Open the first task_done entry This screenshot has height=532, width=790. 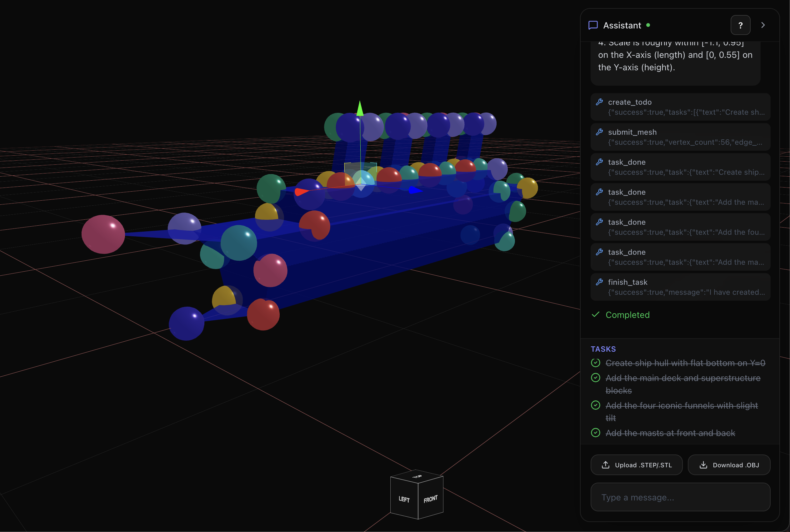[x=680, y=167]
